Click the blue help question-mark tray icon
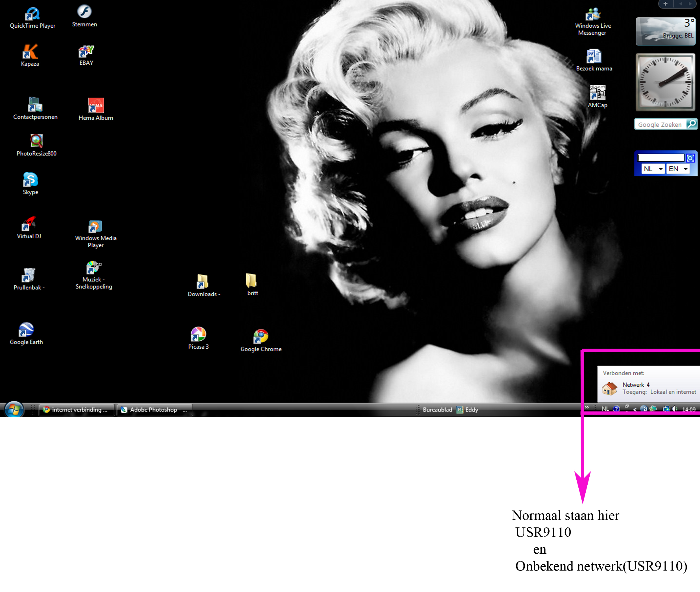The width and height of the screenshot is (700, 592). (x=616, y=409)
